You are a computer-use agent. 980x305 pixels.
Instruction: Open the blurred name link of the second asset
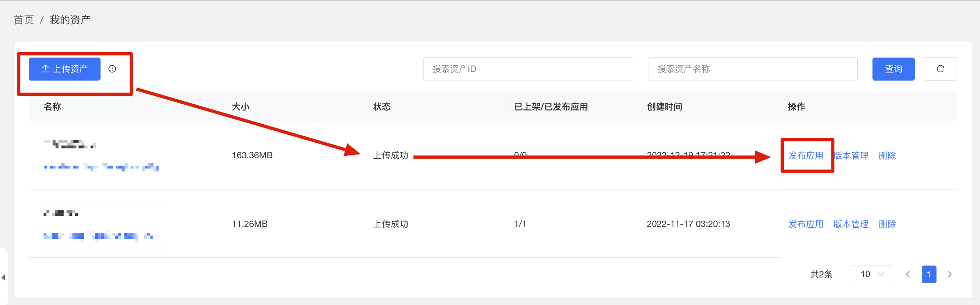coord(98,236)
